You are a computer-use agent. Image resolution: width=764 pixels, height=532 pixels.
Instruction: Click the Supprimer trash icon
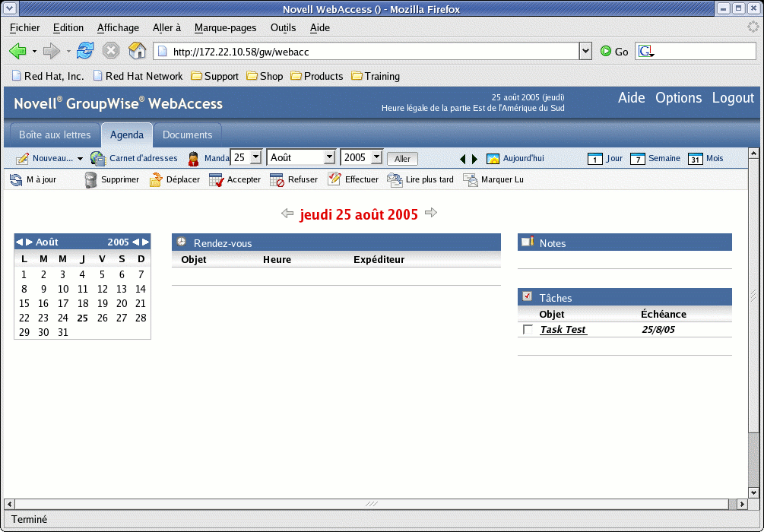coord(90,180)
